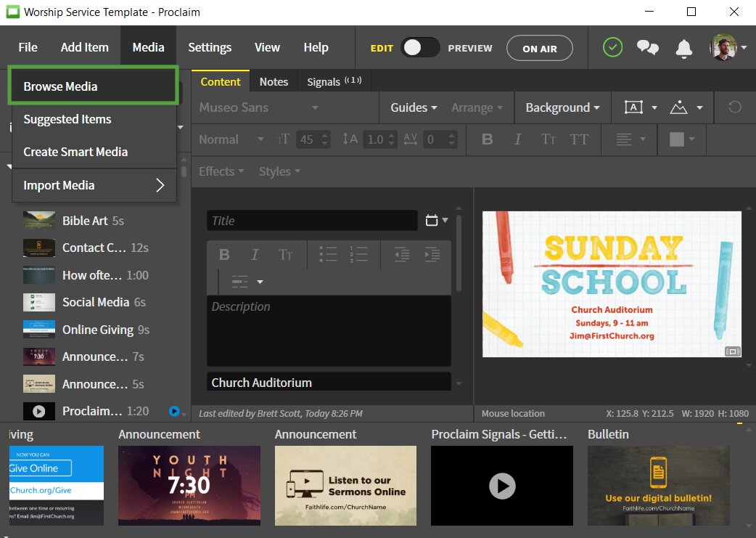Screen dimensions: 756x538
Task: Decrease indent in the description editor
Action: (x=402, y=254)
